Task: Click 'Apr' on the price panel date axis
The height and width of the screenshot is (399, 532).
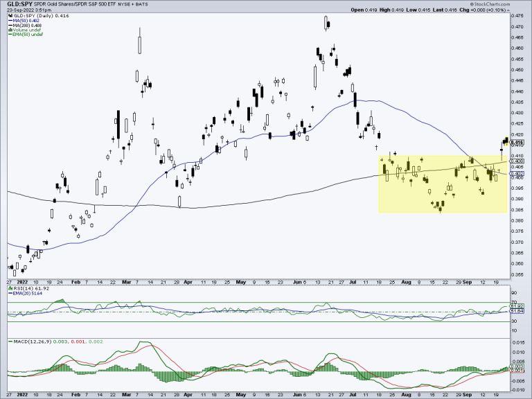Action: pyautogui.click(x=188, y=282)
